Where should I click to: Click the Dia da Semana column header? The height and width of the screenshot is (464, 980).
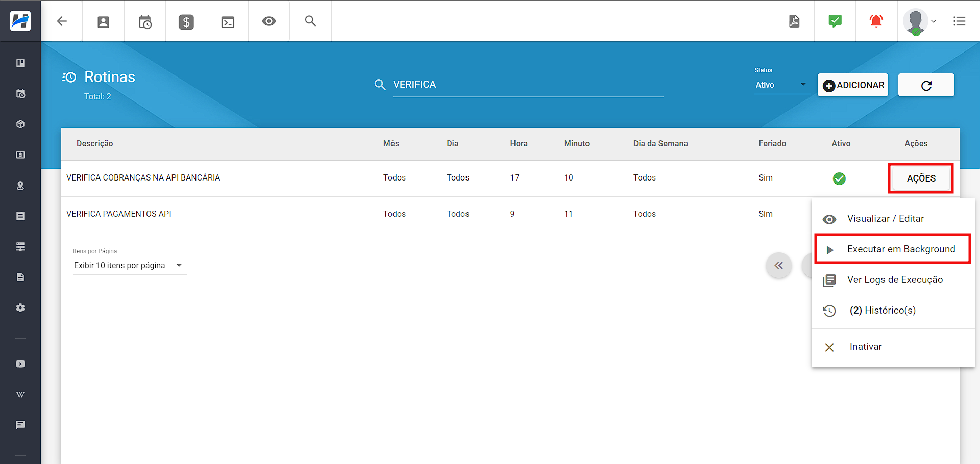tap(660, 144)
